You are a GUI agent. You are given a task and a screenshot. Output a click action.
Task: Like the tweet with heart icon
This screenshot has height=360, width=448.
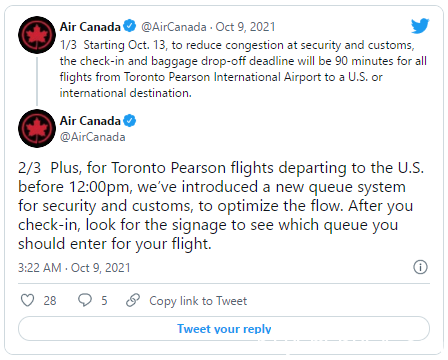point(27,300)
